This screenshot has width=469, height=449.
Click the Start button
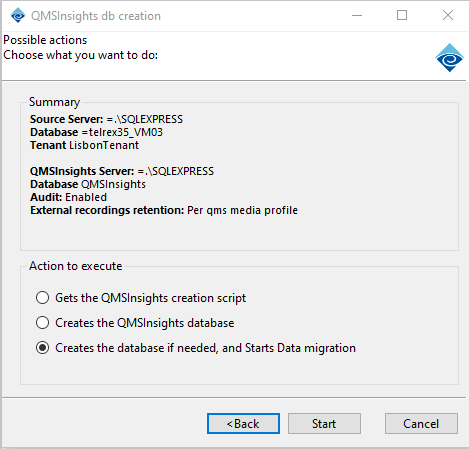pos(324,424)
